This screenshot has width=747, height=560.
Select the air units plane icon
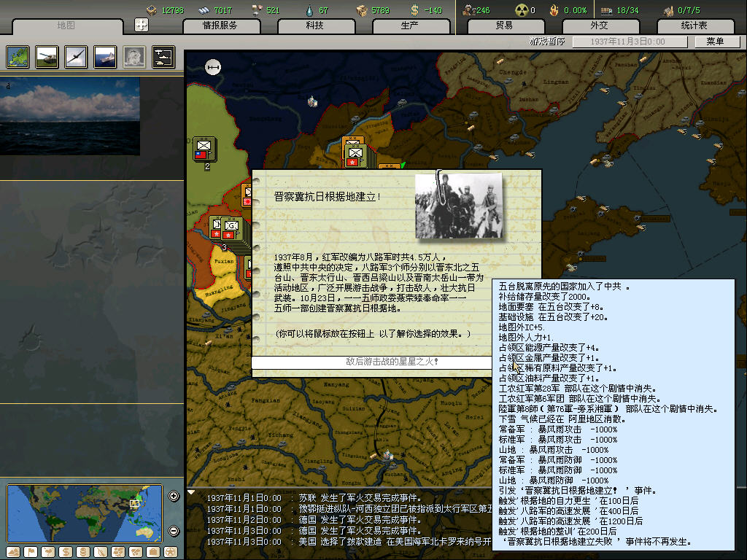coord(75,56)
